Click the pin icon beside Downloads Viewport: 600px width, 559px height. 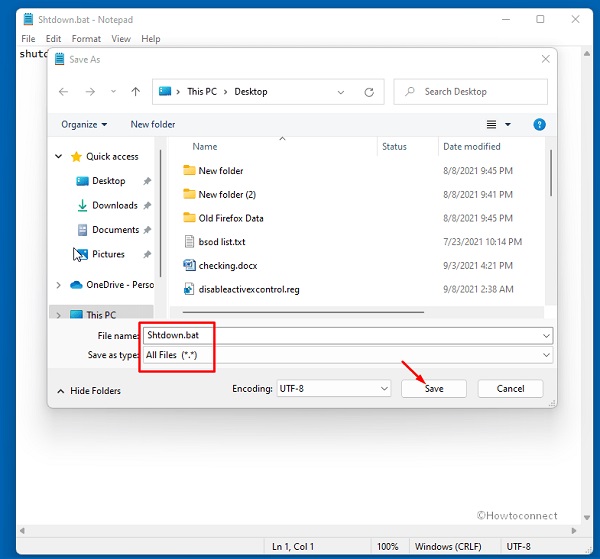[147, 205]
